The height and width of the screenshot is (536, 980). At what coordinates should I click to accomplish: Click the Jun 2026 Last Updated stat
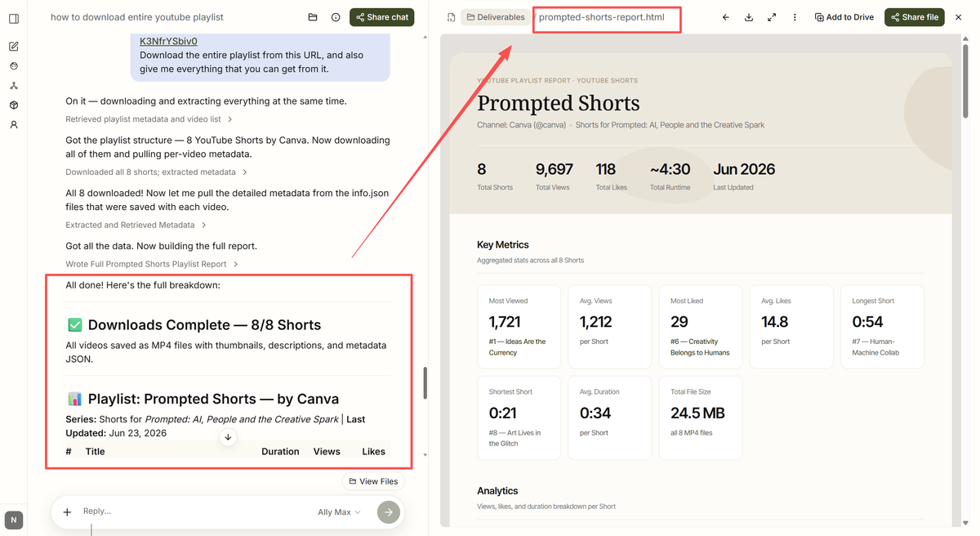(x=744, y=176)
